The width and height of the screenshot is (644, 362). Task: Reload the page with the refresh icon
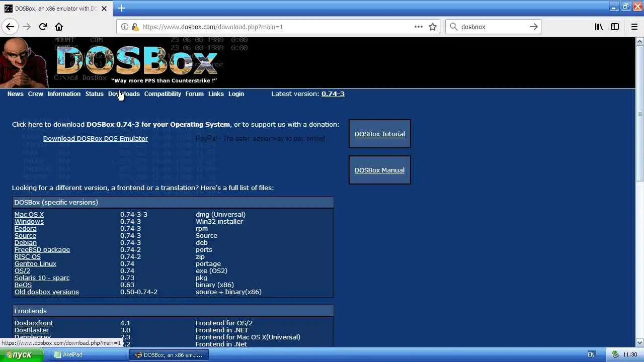(43, 27)
